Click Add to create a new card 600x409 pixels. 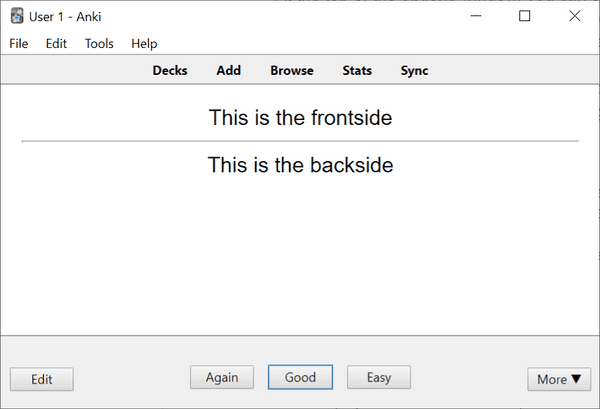[x=229, y=71]
